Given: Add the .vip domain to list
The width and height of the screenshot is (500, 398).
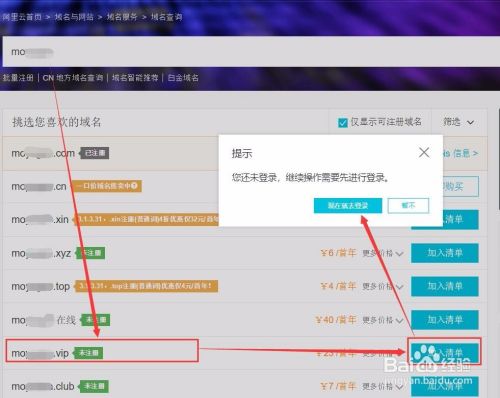Looking at the screenshot, I should pos(445,353).
